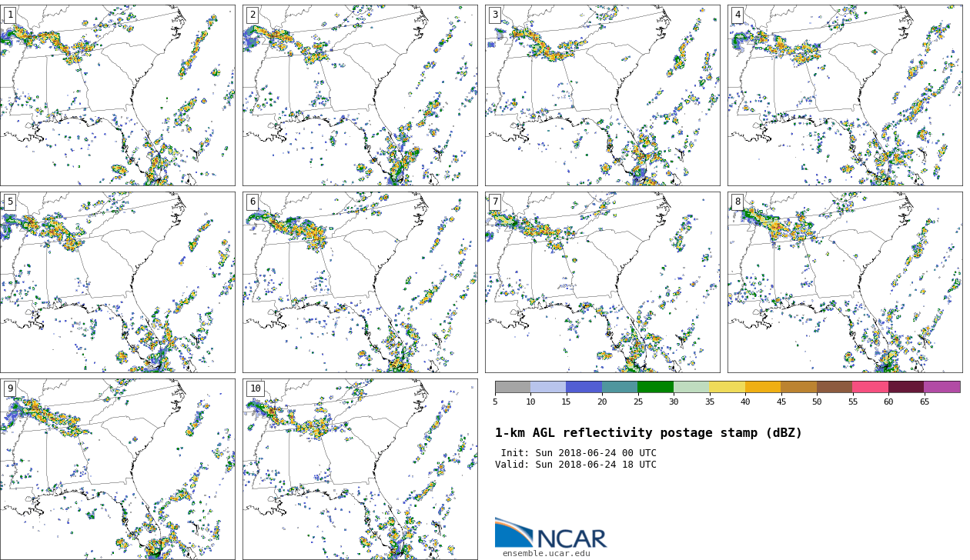This screenshot has height=560, width=970.
Task: Click the dark green 25-30 dBZ swatch
Action: coord(655,387)
